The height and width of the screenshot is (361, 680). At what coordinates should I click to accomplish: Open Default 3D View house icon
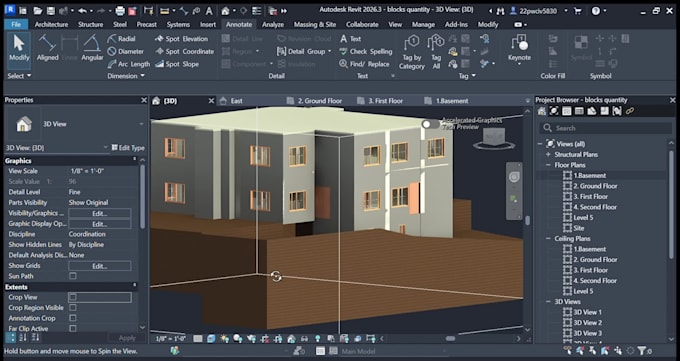(225, 10)
